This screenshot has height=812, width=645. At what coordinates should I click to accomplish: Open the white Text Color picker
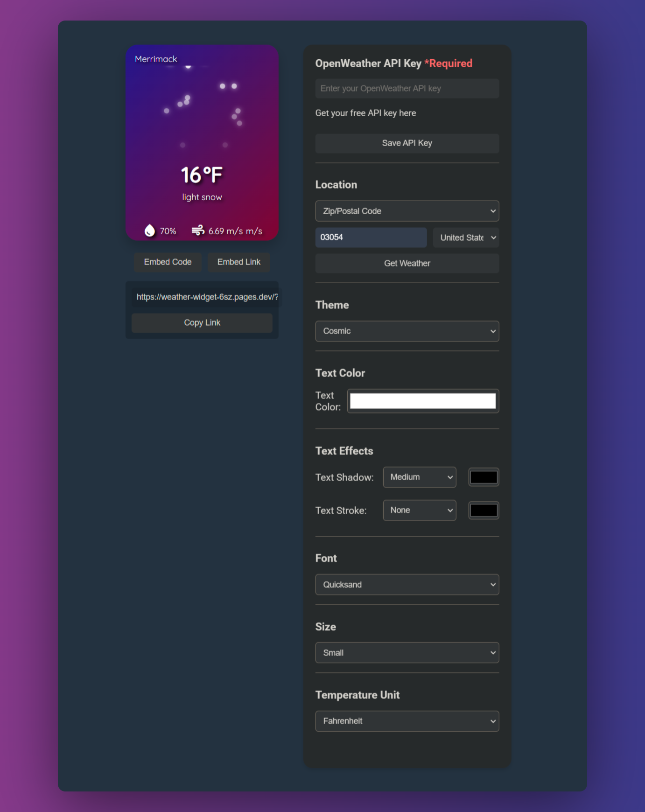tap(423, 401)
